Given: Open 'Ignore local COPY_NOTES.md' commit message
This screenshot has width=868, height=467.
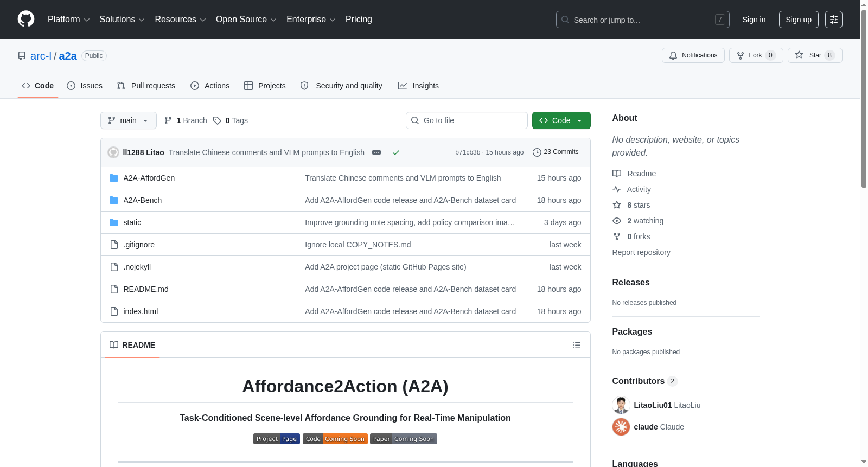Looking at the screenshot, I should pos(358,245).
